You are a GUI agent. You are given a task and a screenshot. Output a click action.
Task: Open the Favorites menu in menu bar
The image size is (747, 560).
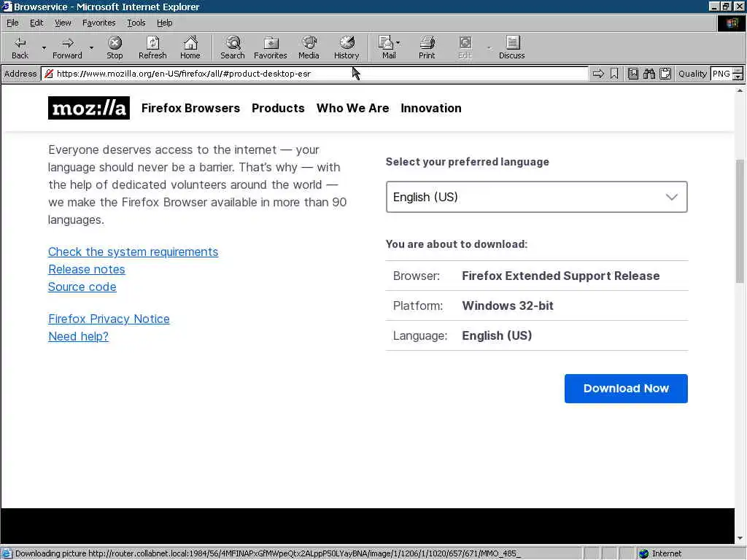coord(98,23)
